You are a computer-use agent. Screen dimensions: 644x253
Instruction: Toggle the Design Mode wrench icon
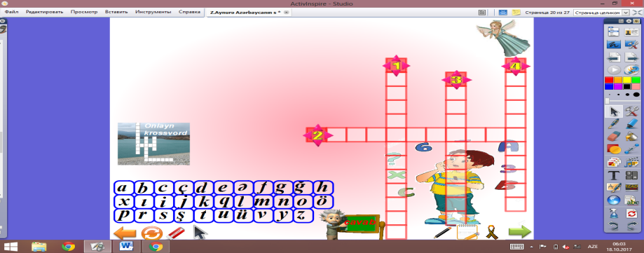631,111
